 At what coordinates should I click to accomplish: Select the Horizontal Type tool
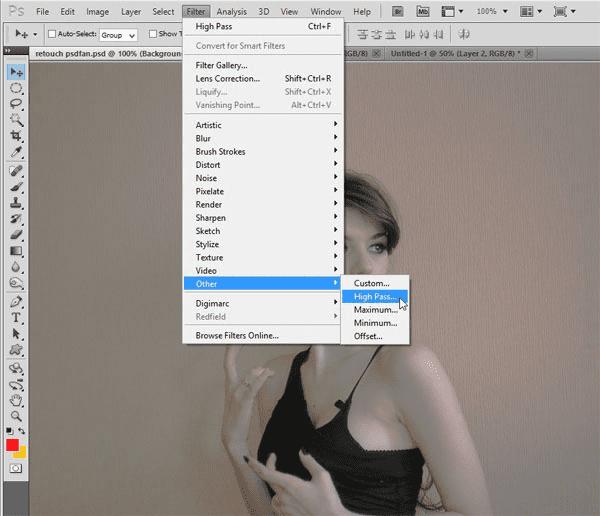click(16, 318)
